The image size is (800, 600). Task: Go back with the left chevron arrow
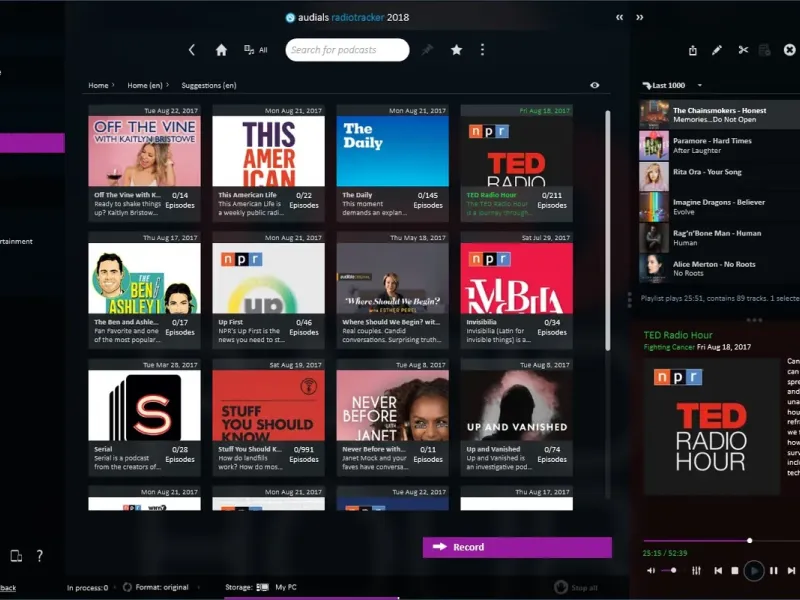pyautogui.click(x=192, y=49)
